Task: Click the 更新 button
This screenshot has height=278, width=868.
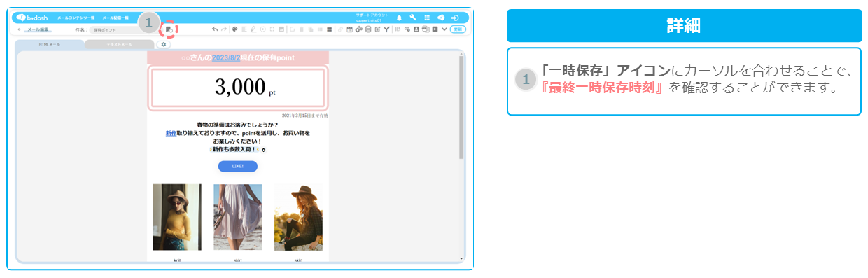Action: point(458,29)
